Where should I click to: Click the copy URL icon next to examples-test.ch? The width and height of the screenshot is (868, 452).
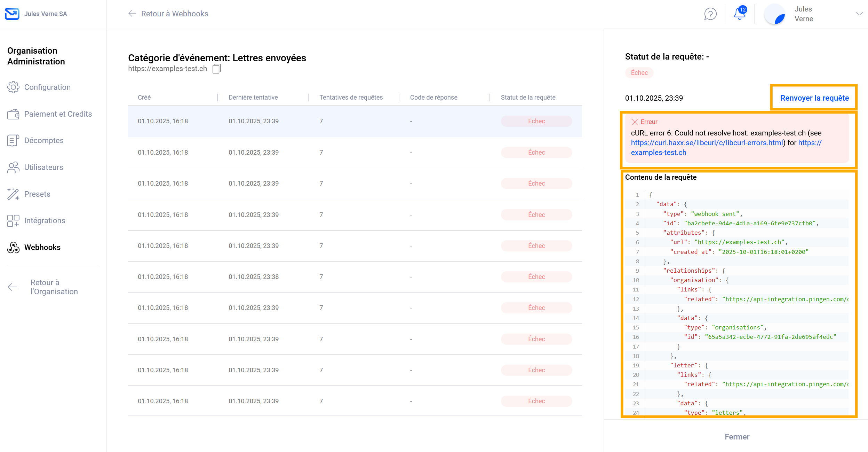coord(216,69)
